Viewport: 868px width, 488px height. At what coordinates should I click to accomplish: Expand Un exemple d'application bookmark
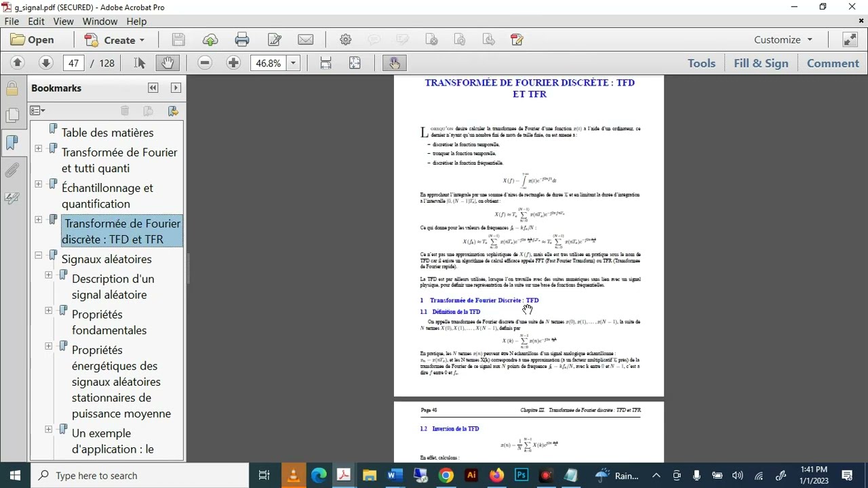(x=49, y=430)
